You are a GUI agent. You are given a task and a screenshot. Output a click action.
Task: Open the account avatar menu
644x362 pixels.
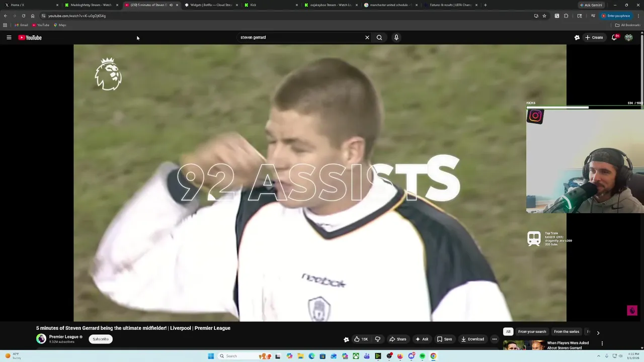[628, 37]
